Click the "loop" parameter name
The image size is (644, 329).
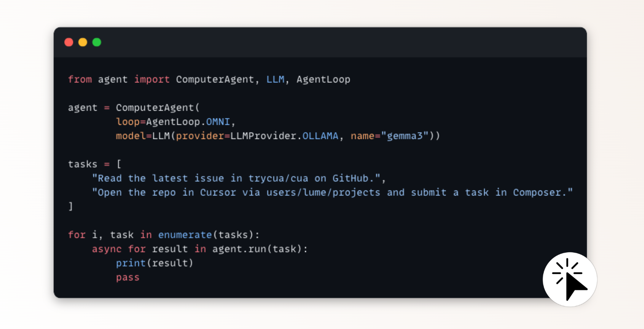click(128, 122)
